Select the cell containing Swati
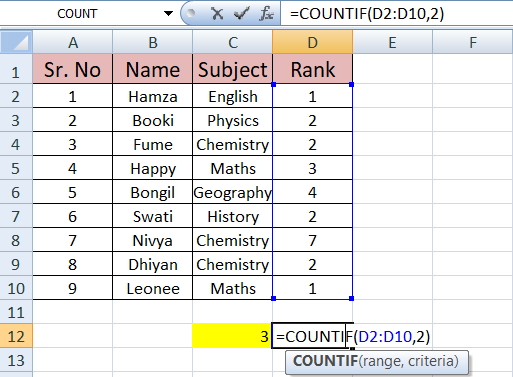 click(x=153, y=216)
